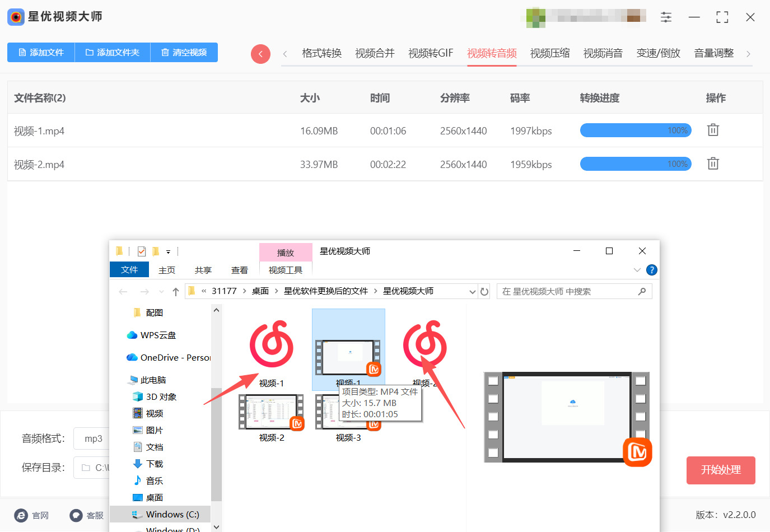Open quick access toolbar dropdown arrow
Image resolution: width=770 pixels, height=532 pixels.
168,252
